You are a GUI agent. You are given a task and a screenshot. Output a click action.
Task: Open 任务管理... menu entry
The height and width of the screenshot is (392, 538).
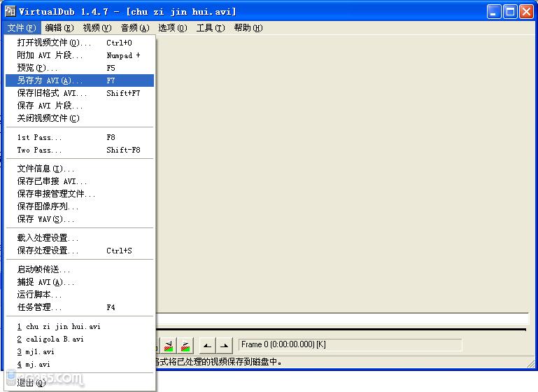click(80, 307)
